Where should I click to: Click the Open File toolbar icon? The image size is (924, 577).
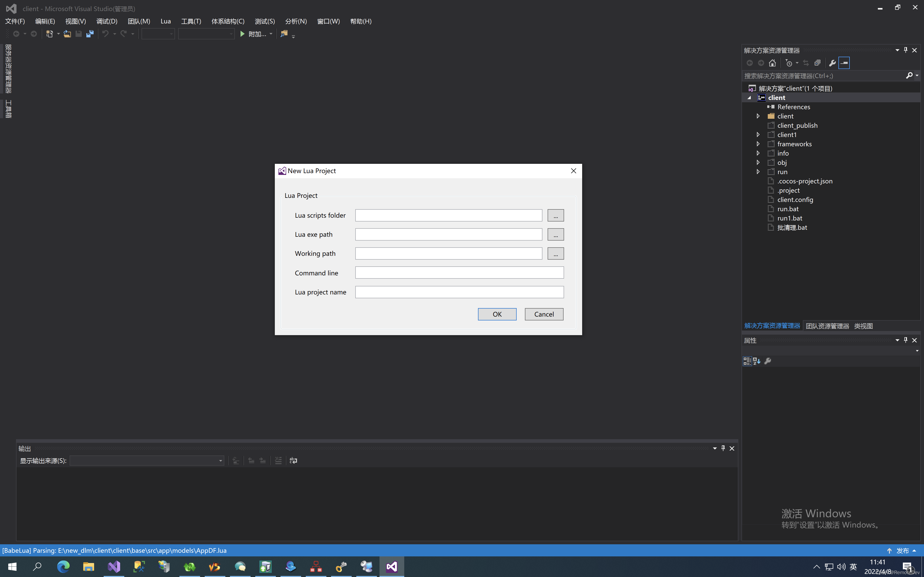click(67, 34)
